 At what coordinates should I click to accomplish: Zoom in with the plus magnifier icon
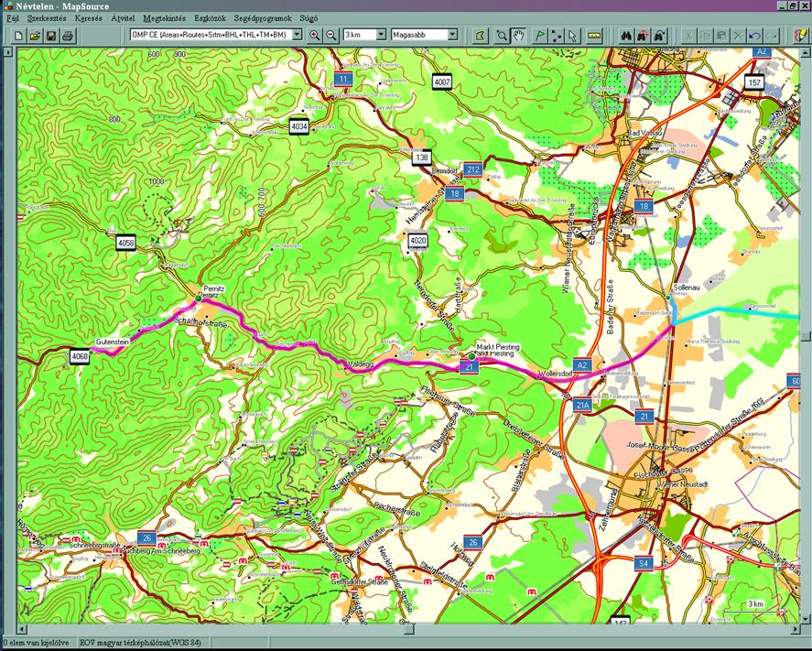tap(314, 35)
